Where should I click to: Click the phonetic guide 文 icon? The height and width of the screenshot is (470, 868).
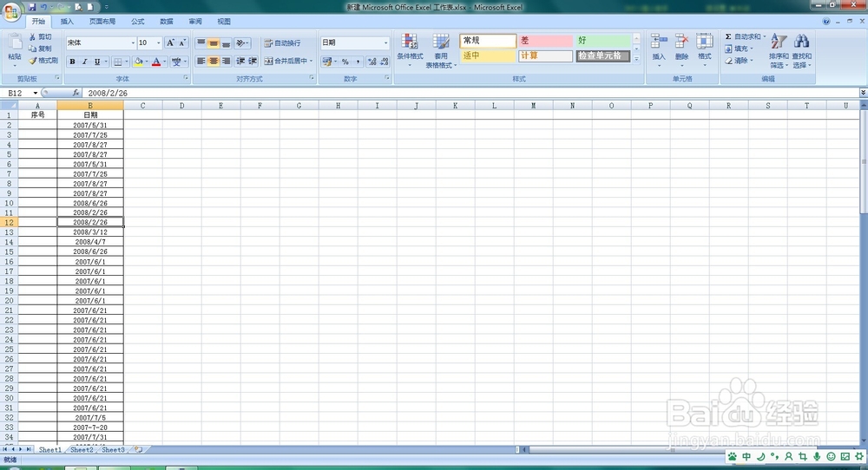[176, 62]
